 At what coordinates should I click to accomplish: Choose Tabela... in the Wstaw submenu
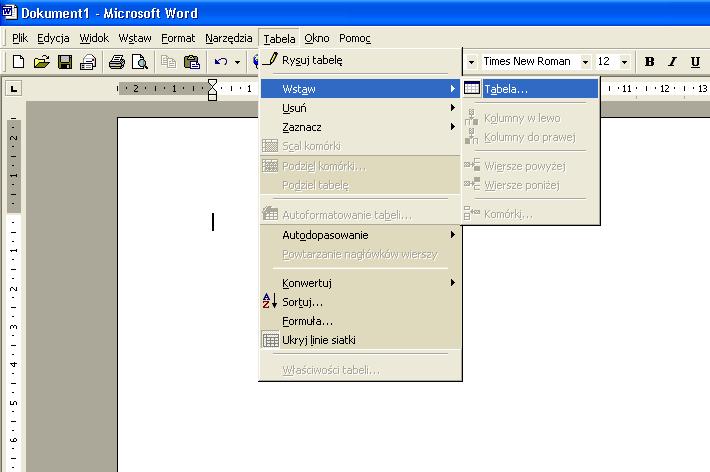click(x=530, y=89)
